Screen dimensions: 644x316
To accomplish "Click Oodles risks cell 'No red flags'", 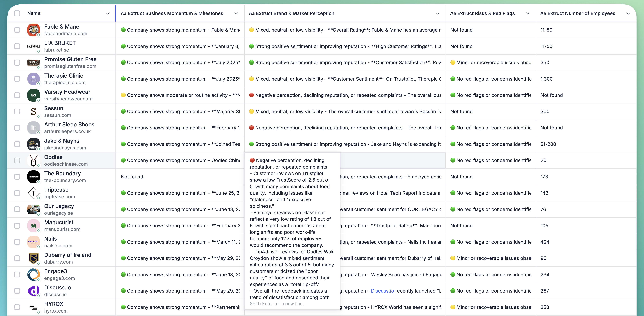I will 490,160.
